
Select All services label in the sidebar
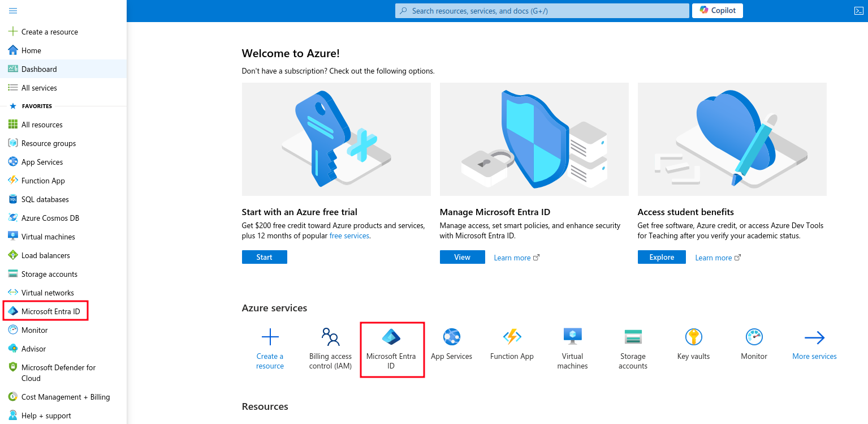click(39, 88)
